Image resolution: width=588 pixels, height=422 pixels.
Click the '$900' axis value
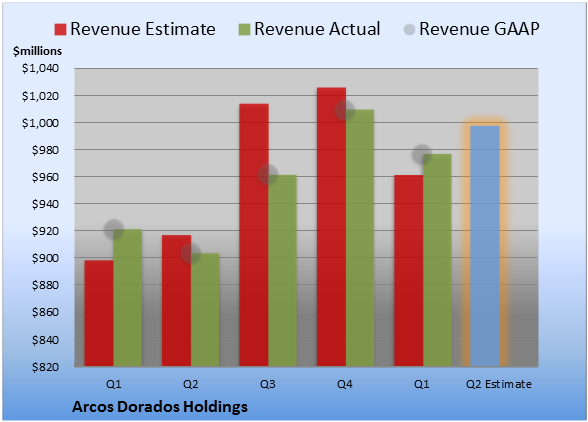(45, 258)
